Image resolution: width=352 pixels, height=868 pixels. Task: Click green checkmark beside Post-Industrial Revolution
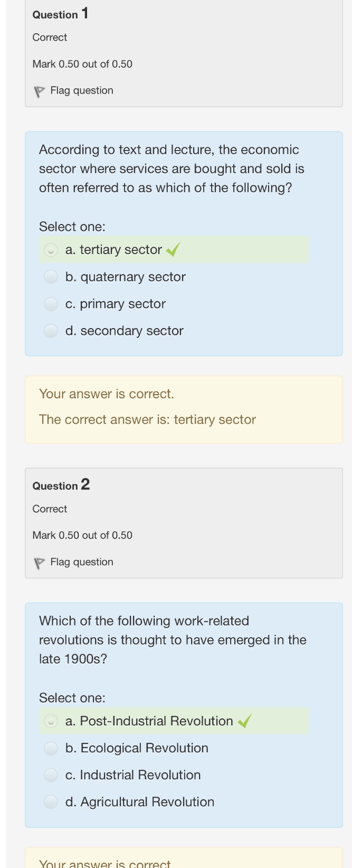tap(244, 721)
